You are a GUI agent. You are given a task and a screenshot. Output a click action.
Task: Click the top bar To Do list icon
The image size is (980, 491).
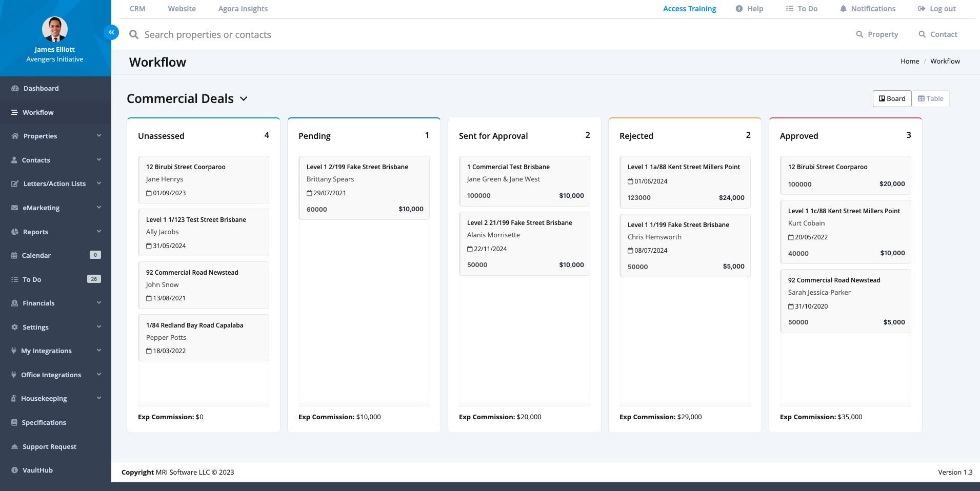pos(790,9)
